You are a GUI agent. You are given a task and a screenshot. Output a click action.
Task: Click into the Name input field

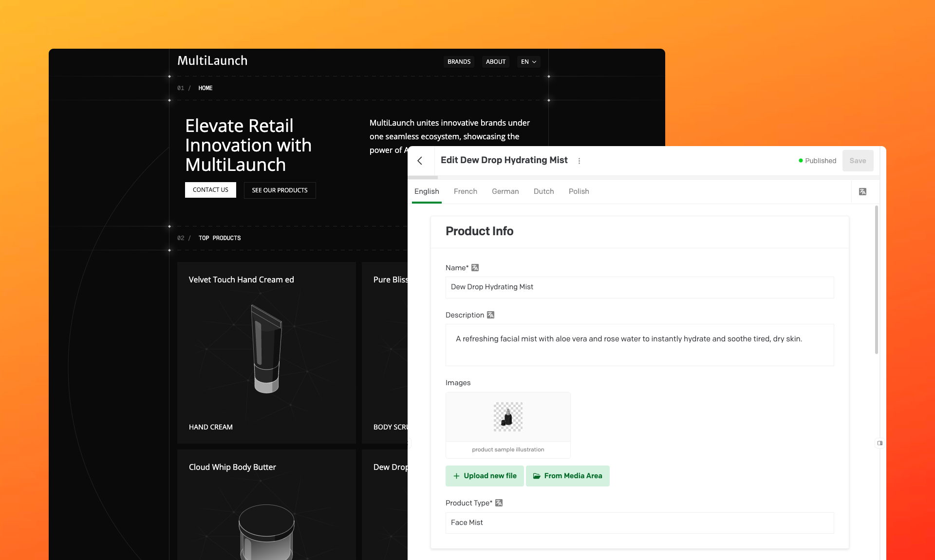pos(639,287)
